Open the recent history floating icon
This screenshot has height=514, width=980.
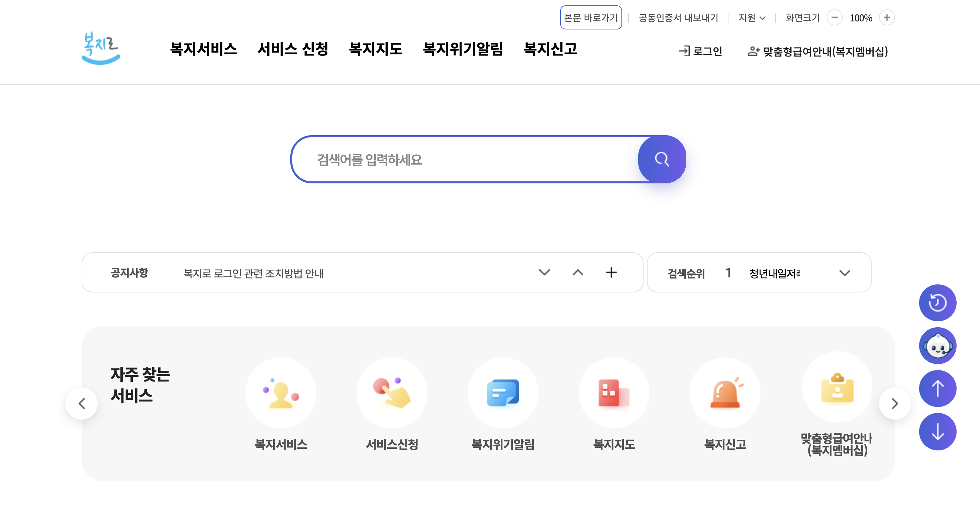pyautogui.click(x=938, y=303)
